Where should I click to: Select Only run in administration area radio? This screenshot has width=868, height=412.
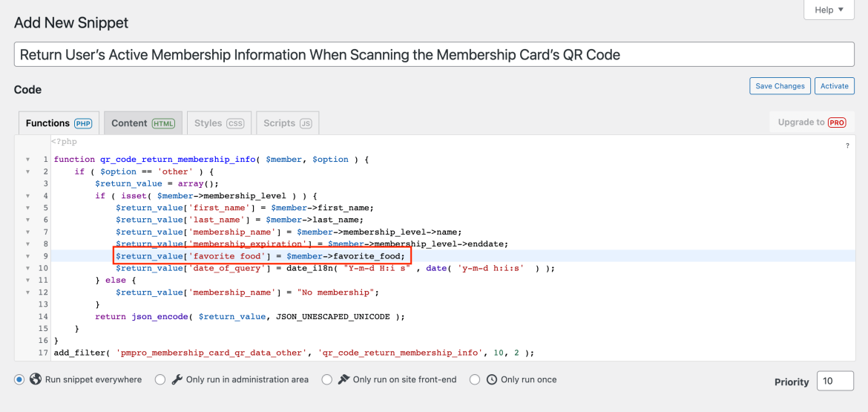click(x=160, y=379)
